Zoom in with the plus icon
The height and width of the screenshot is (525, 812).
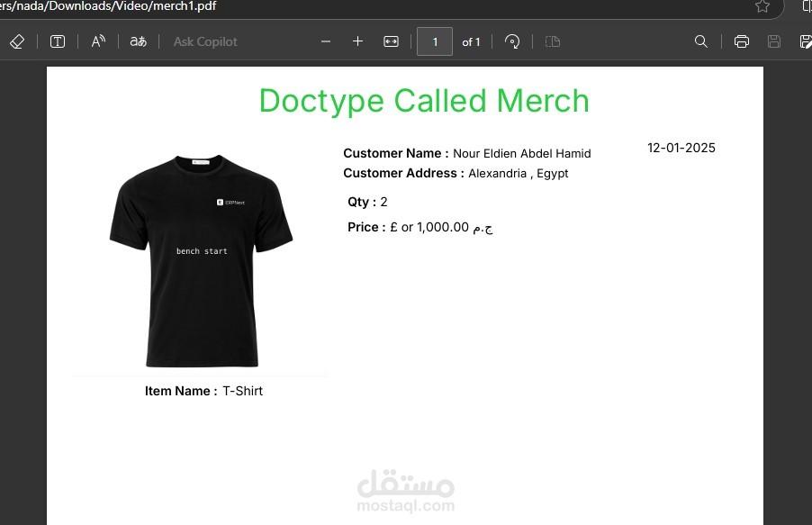(x=358, y=41)
